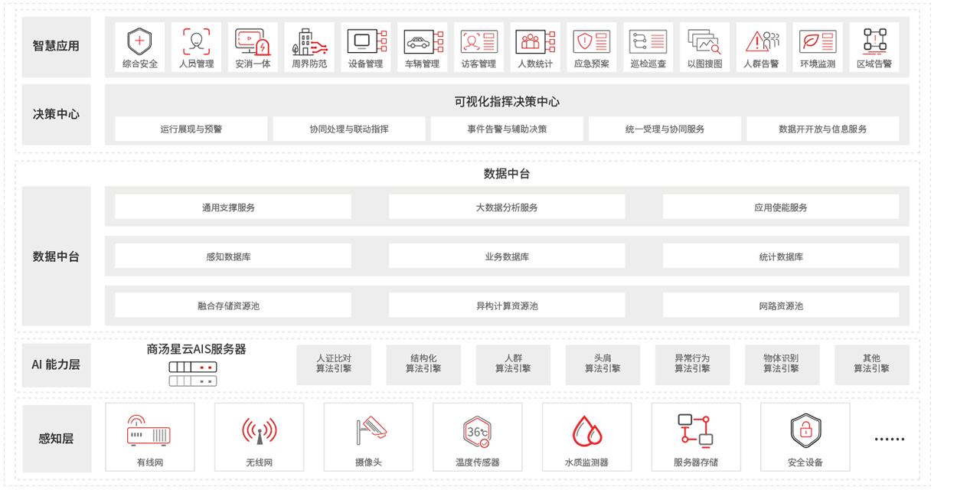The height and width of the screenshot is (490, 980).
Task: Click the 环境监测 leaf icon
Action: pyautogui.click(x=817, y=41)
